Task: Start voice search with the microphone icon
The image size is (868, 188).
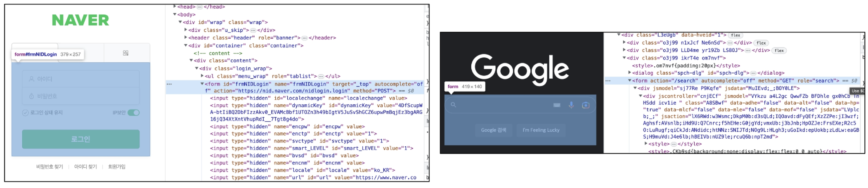Action: (571, 105)
